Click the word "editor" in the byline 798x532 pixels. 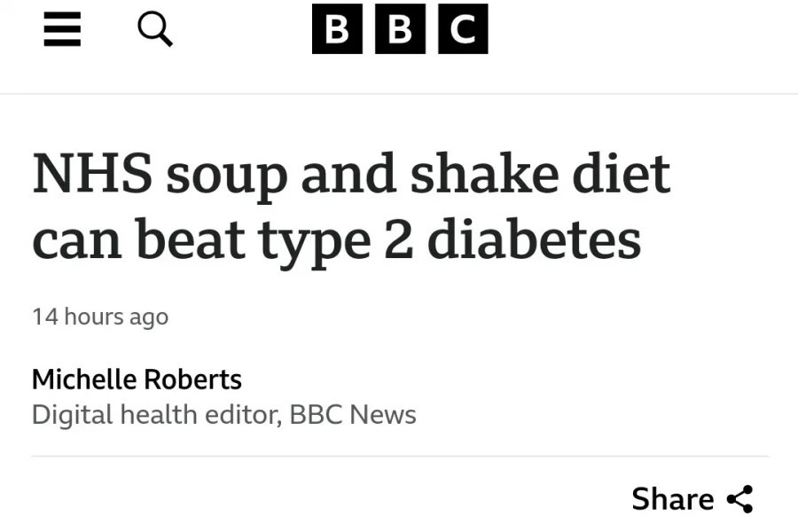(x=241, y=414)
